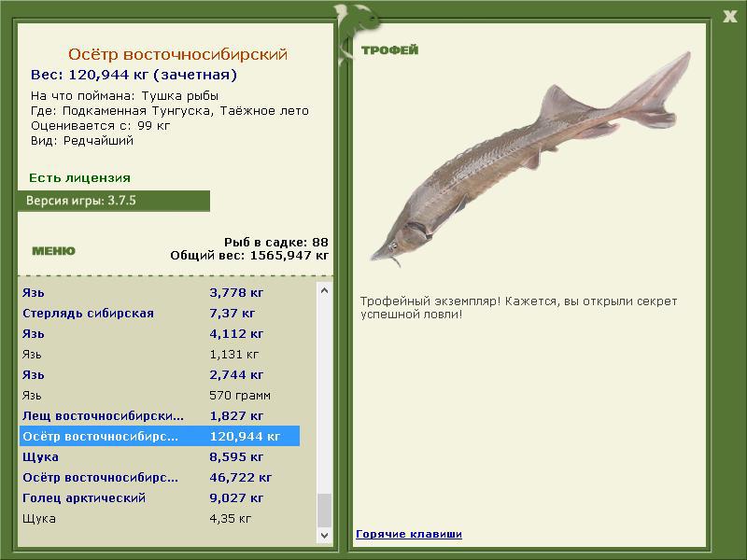747x560 pixels.
Task: Click the На что поймана: Тушка рыбы line
Action: (x=124, y=96)
